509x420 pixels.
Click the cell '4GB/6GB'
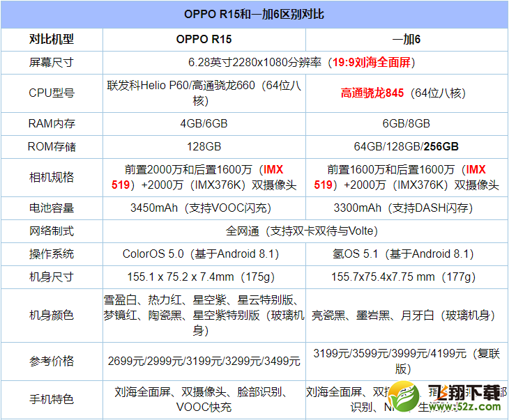point(204,123)
